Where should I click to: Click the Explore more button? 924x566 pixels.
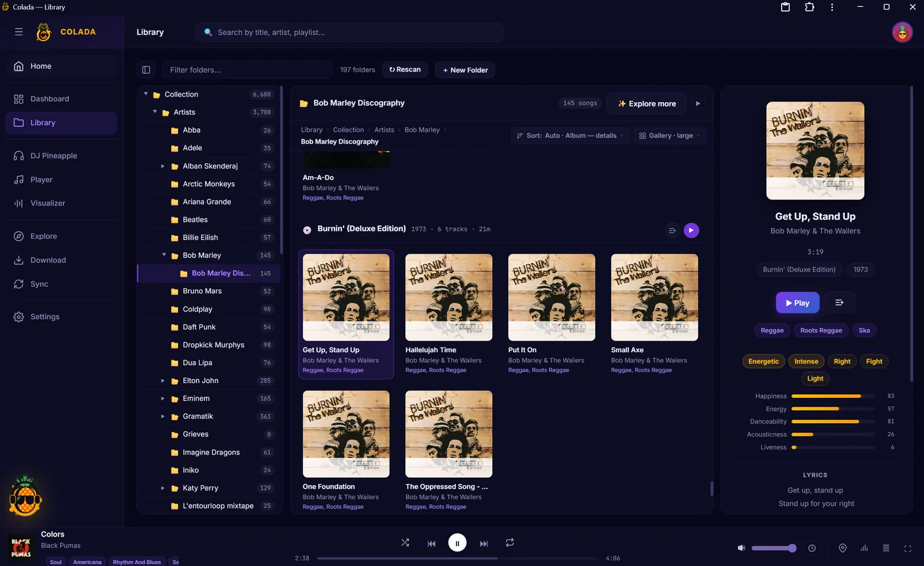tap(647, 103)
